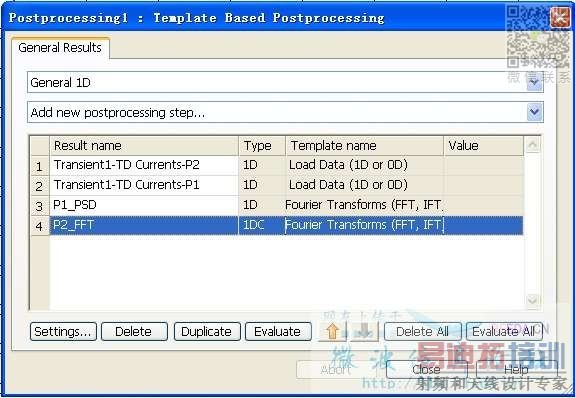575x398 pixels.
Task: Delete the selected postprocessing step
Action: pos(134,332)
